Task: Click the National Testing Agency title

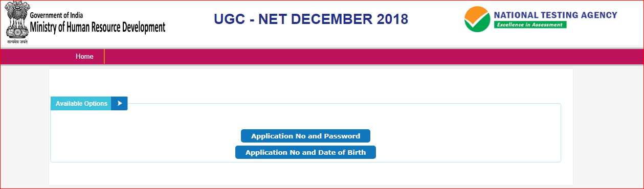Action: point(555,15)
